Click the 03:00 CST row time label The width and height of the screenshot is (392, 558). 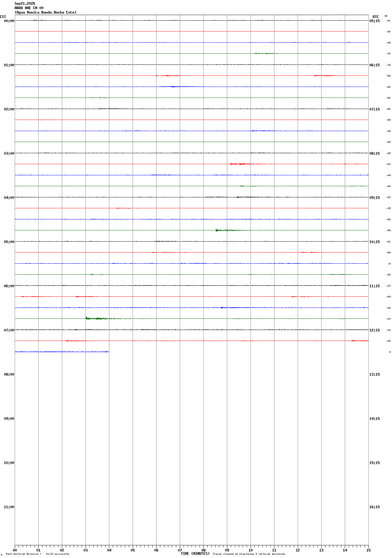pos(9,153)
